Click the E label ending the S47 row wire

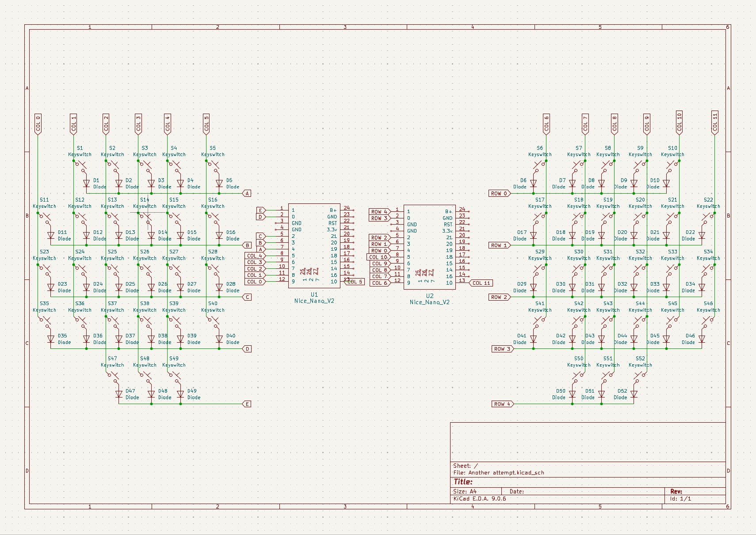pyautogui.click(x=247, y=404)
